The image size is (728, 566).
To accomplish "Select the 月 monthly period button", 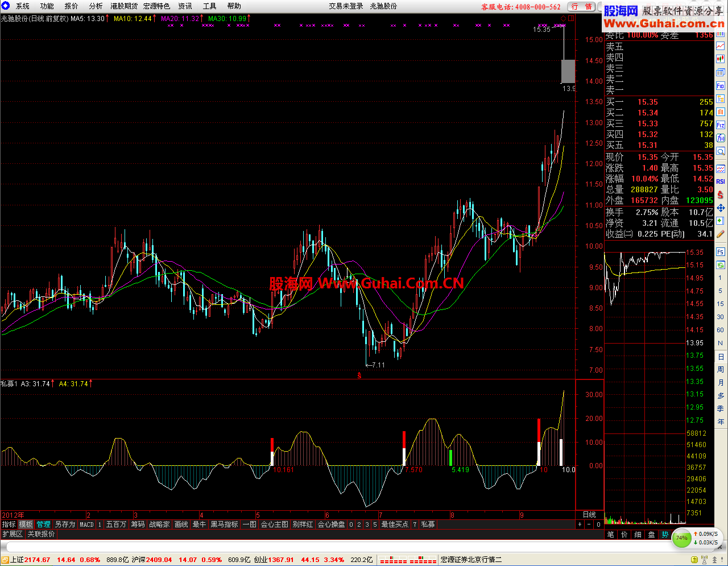I will pos(721,383).
